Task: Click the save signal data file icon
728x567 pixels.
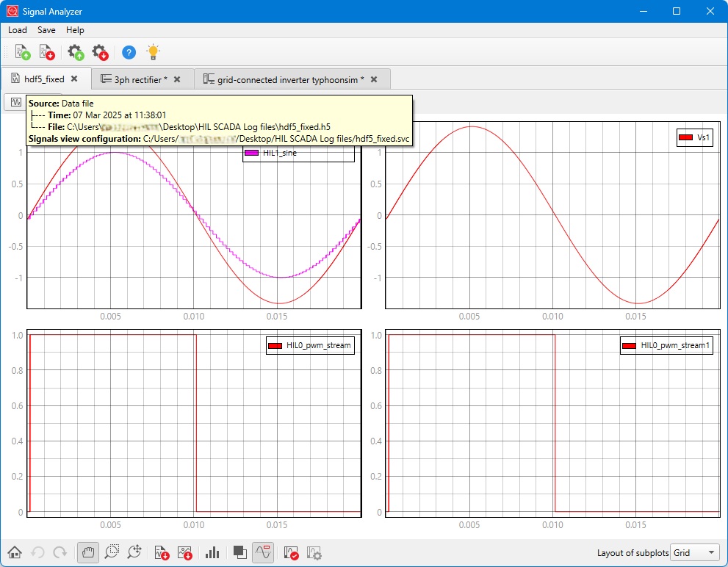Action: [46, 52]
